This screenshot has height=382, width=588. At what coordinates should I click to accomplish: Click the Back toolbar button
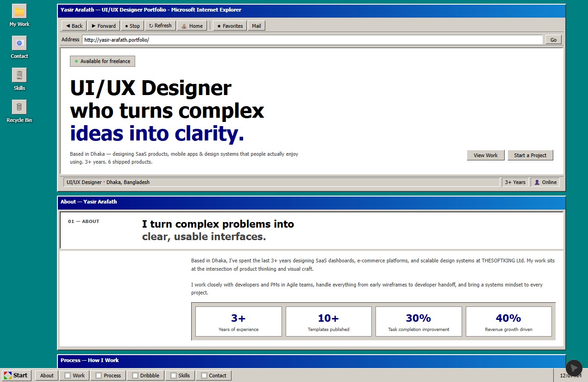pyautogui.click(x=74, y=26)
